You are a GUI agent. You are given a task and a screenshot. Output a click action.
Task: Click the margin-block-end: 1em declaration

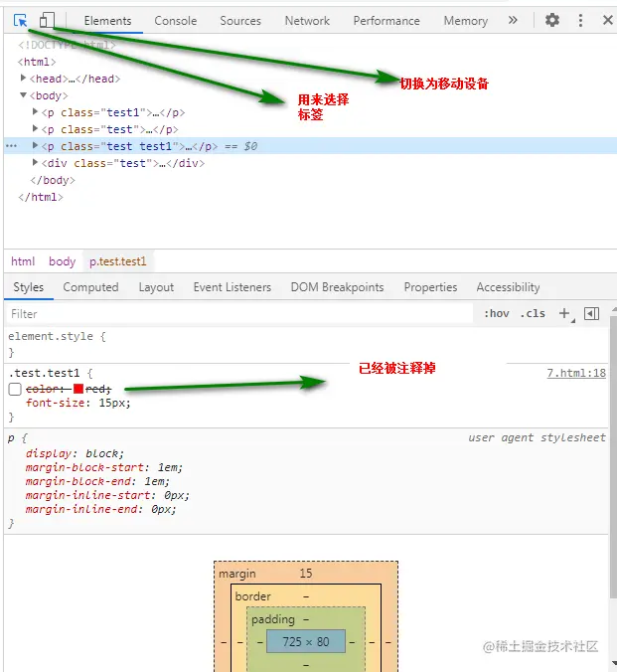[x=97, y=481]
